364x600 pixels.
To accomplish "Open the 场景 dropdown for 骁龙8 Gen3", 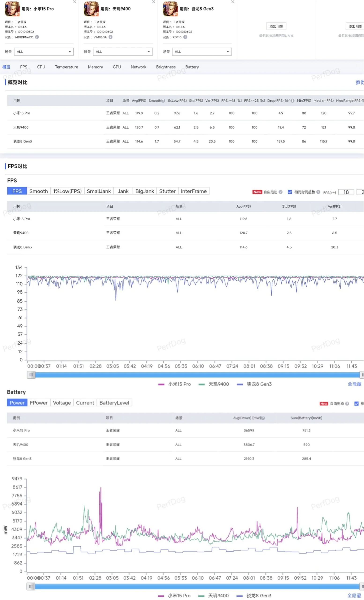I will point(202,52).
